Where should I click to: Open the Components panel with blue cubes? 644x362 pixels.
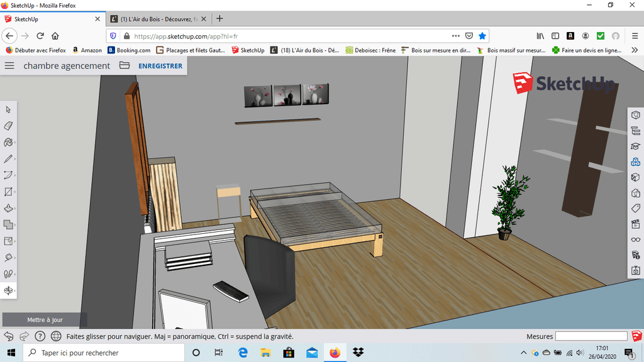(x=636, y=162)
